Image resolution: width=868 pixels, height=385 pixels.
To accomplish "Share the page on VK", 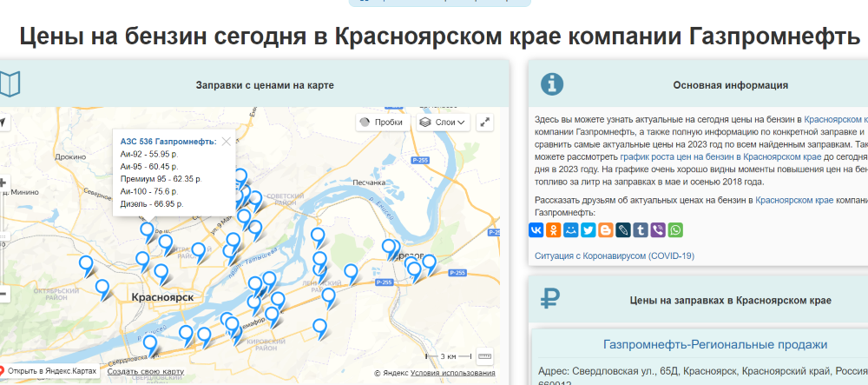I will (536, 230).
